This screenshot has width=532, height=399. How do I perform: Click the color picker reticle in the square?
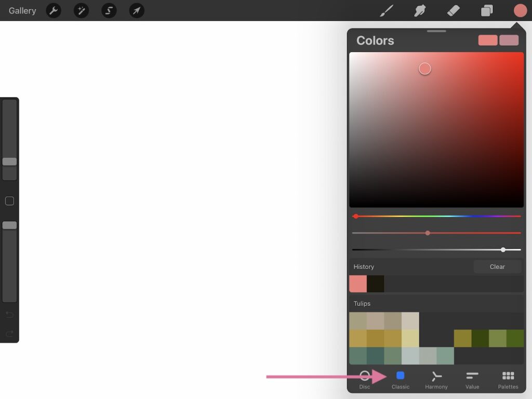[x=425, y=69]
